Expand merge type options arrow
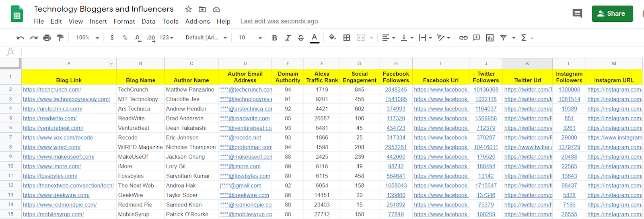 tap(371, 38)
